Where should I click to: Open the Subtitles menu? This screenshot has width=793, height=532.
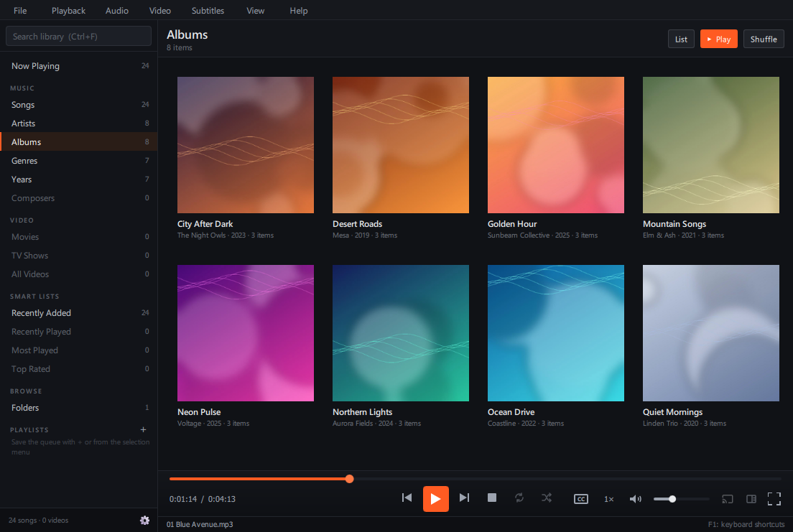(208, 11)
